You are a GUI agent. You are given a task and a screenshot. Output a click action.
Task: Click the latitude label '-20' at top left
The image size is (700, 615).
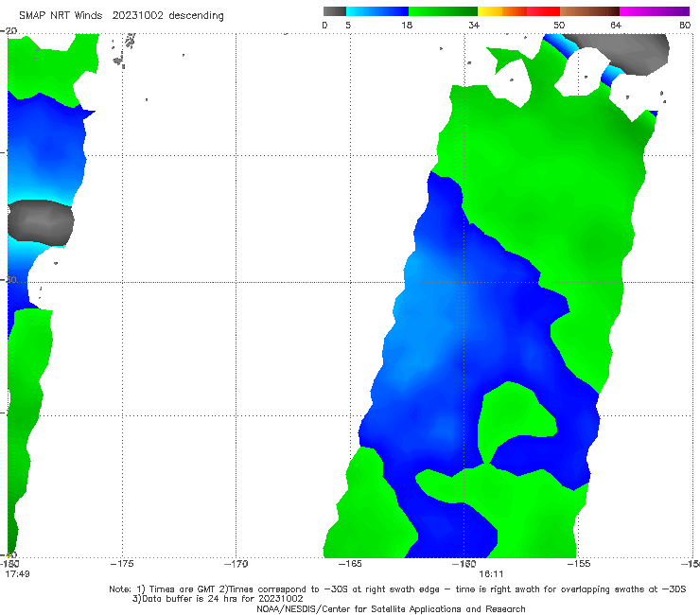(9, 30)
